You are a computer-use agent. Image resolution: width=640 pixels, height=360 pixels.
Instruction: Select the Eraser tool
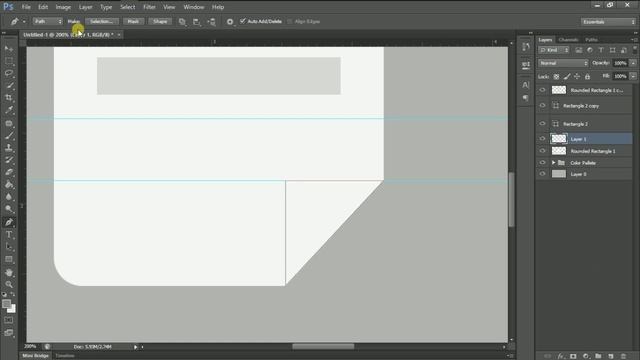tap(9, 172)
